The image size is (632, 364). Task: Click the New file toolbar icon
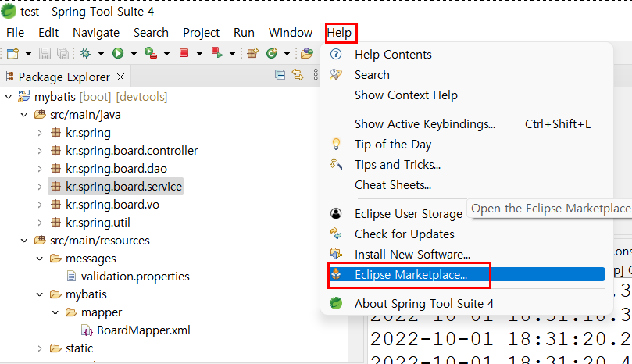click(12, 53)
